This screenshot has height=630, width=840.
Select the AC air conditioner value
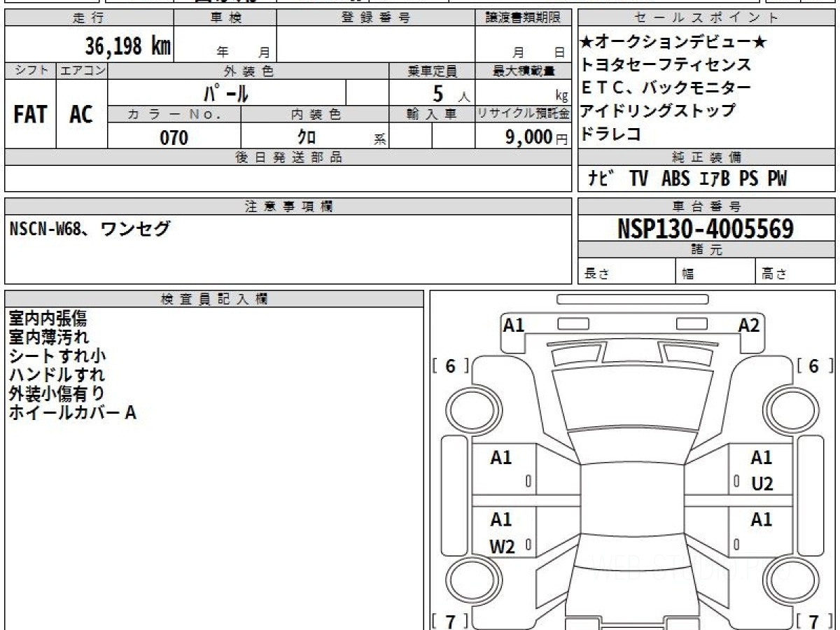[82, 114]
